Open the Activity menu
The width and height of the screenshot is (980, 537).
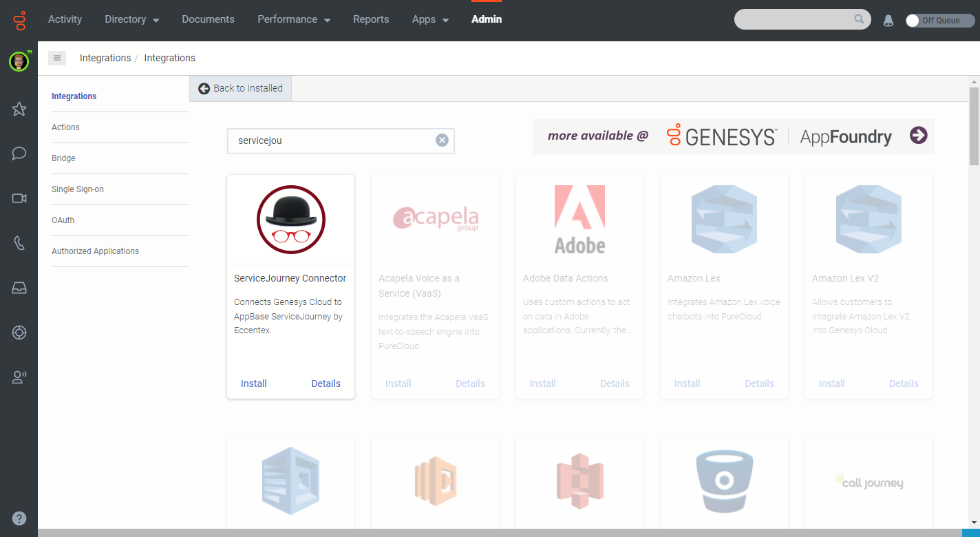click(x=65, y=19)
